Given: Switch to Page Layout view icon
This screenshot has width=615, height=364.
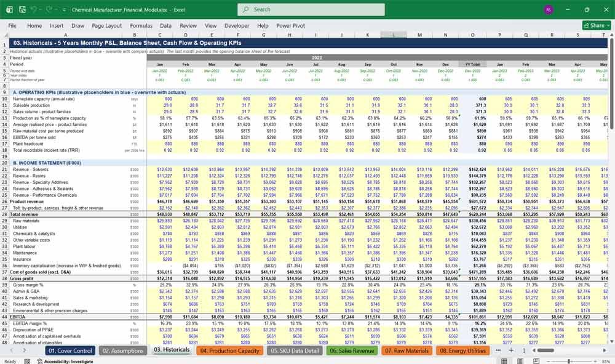Looking at the screenshot, I should [520, 362].
